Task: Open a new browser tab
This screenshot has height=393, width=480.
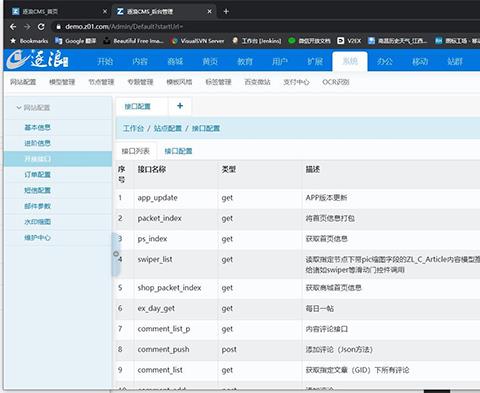Action: click(x=226, y=11)
